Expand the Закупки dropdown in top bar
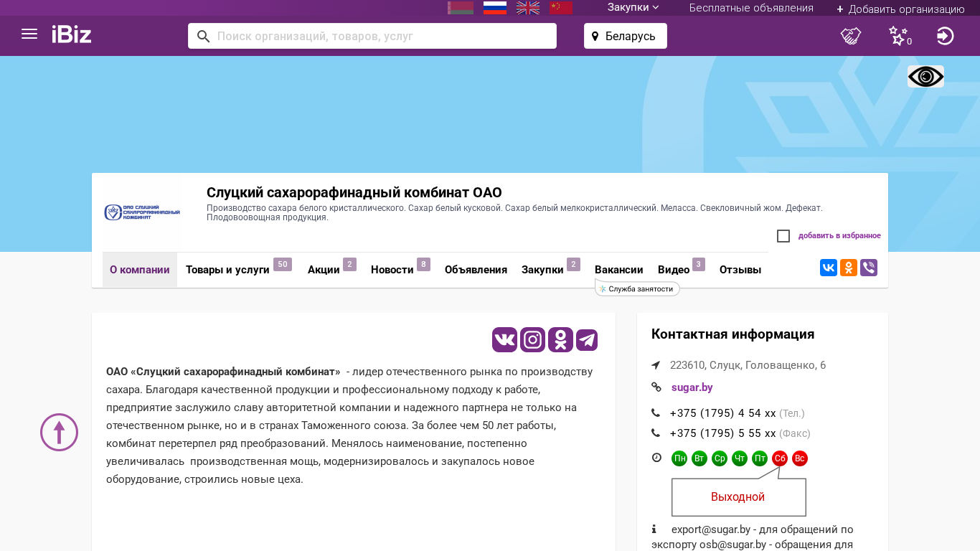Image resolution: width=980 pixels, height=551 pixels. pyautogui.click(x=633, y=8)
